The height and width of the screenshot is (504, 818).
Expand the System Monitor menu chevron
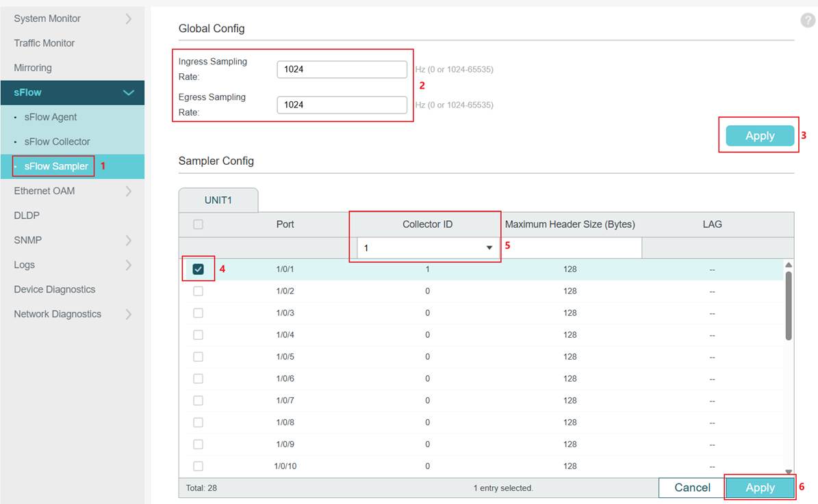[x=128, y=18]
